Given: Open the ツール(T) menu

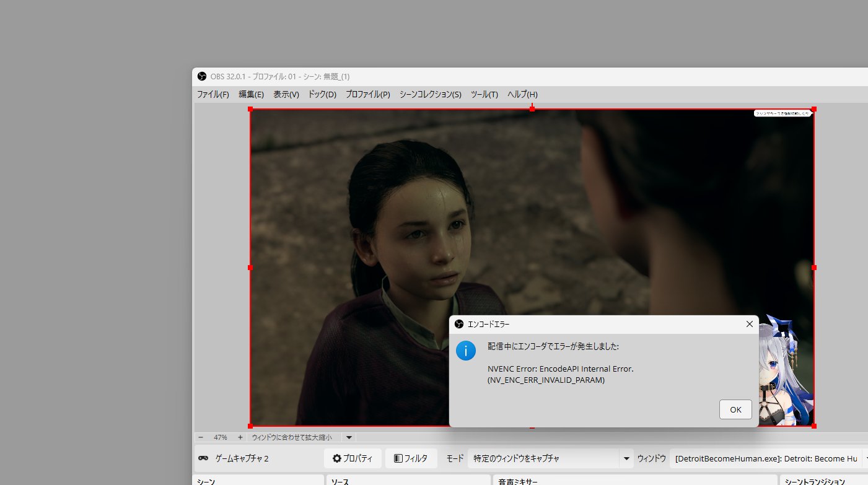Looking at the screenshot, I should [484, 94].
